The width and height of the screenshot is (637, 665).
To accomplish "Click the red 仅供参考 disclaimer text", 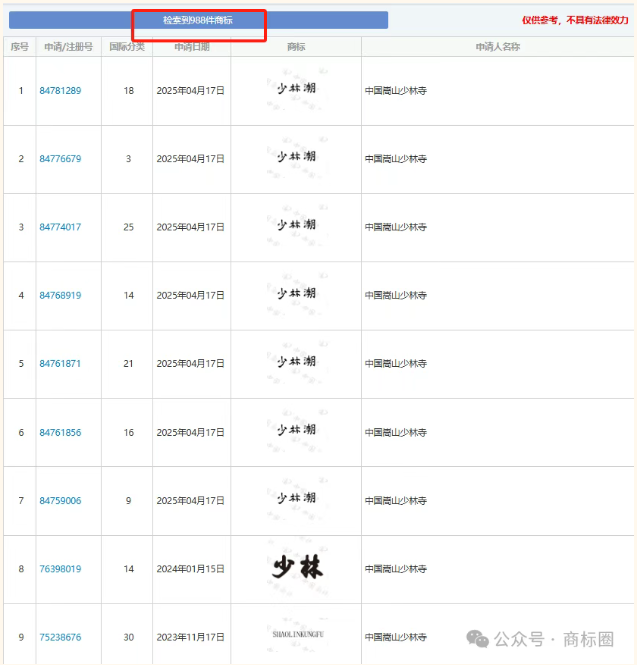I will [x=575, y=20].
